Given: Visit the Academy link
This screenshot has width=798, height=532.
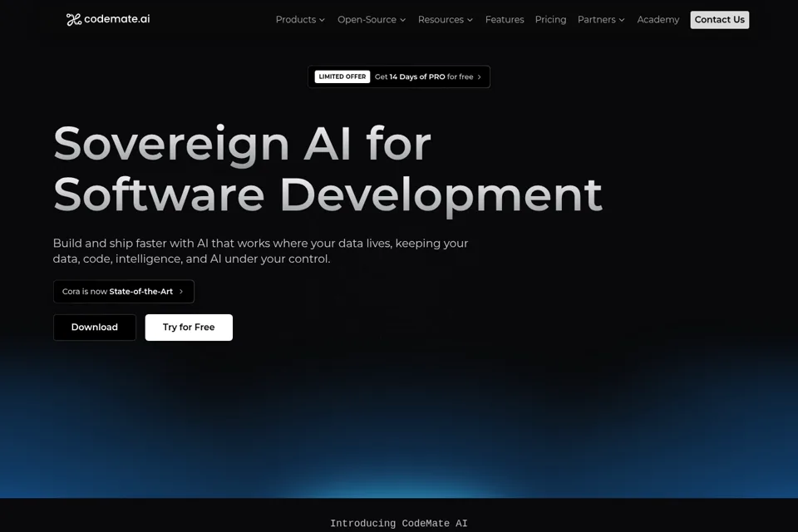Looking at the screenshot, I should (x=658, y=19).
